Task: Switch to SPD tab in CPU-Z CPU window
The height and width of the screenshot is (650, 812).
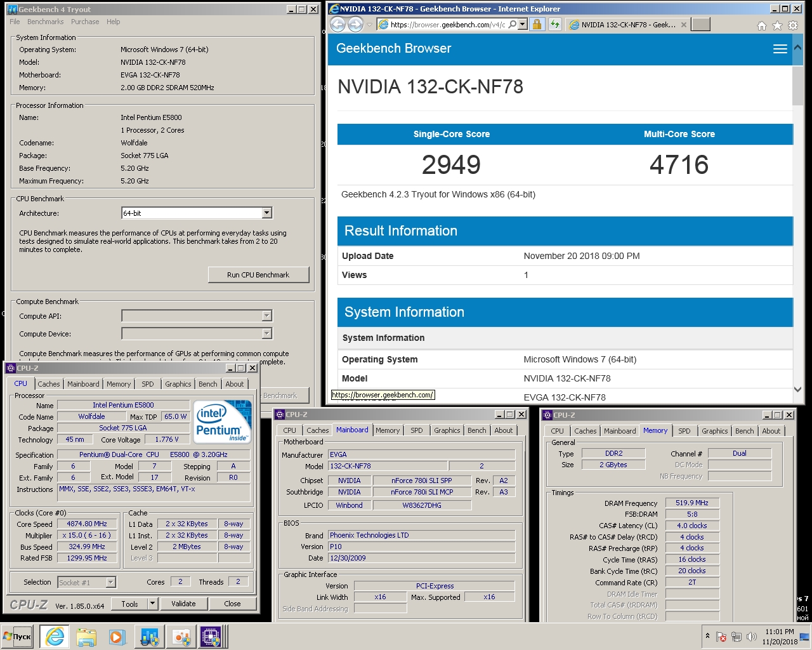Action: [148, 384]
